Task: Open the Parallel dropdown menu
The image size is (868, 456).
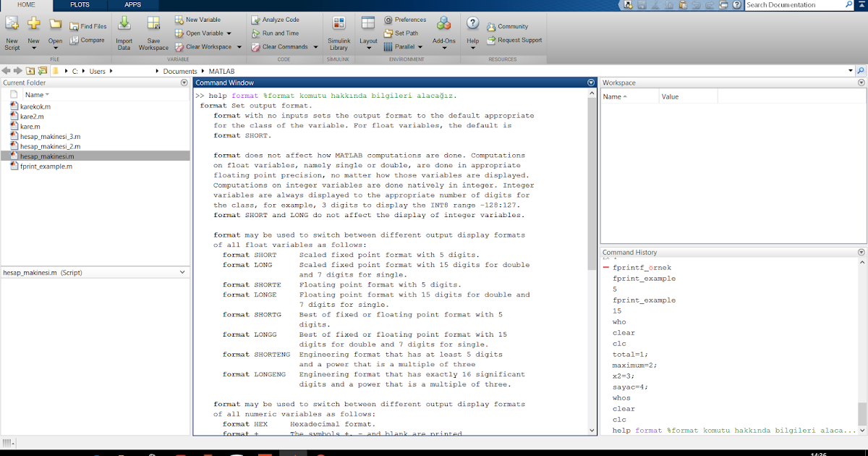Action: pos(420,47)
